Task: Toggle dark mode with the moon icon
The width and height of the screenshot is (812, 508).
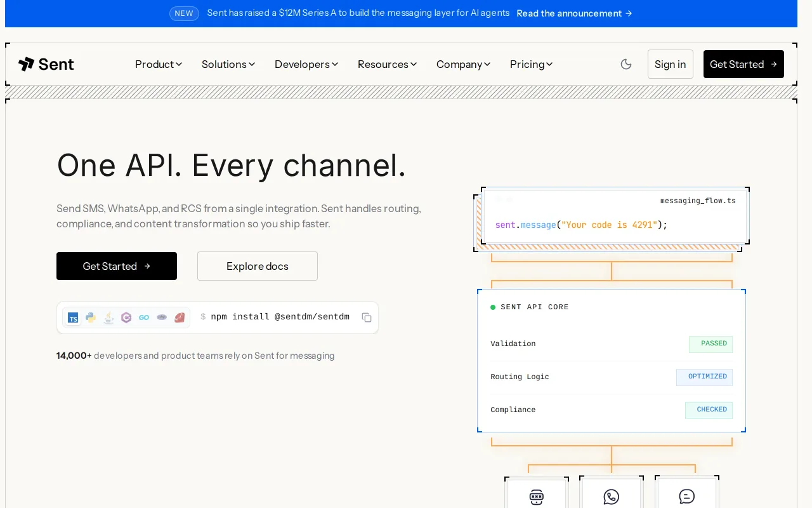Action: click(626, 64)
